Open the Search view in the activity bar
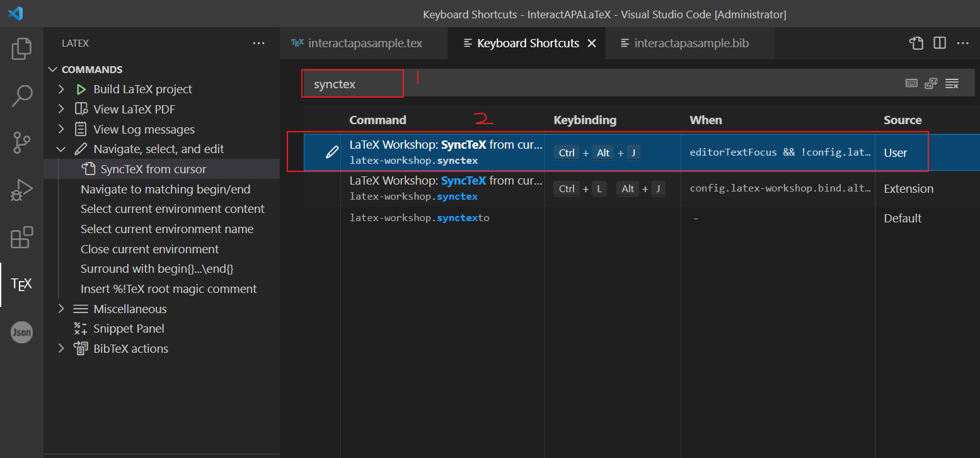Image resolution: width=980 pixels, height=458 pixels. 22,96
